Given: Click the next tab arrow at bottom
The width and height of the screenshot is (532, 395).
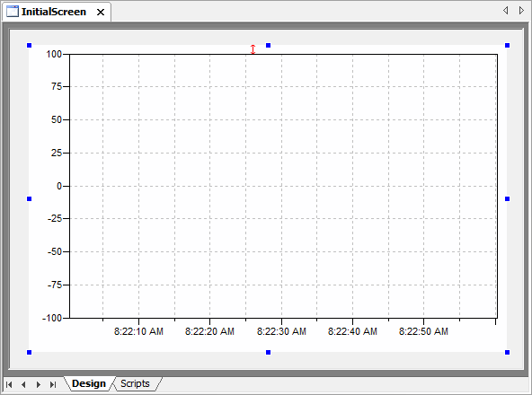Looking at the screenshot, I should (x=39, y=384).
